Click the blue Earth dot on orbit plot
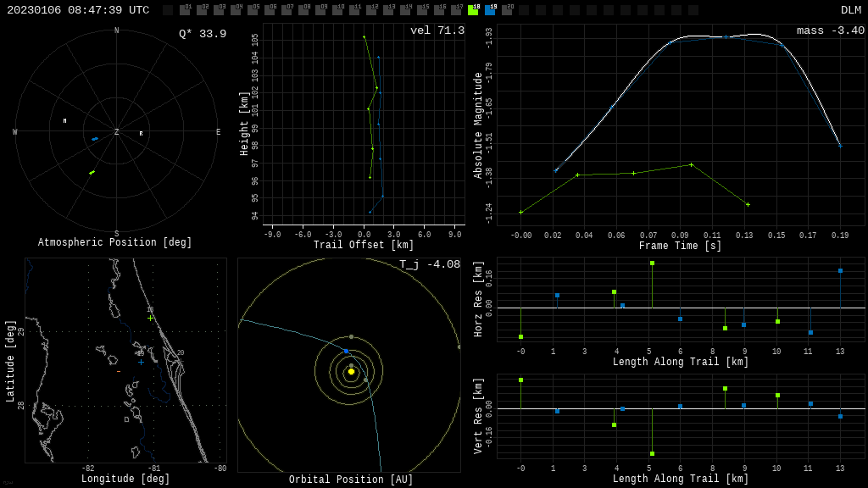The width and height of the screenshot is (868, 488). tap(347, 352)
